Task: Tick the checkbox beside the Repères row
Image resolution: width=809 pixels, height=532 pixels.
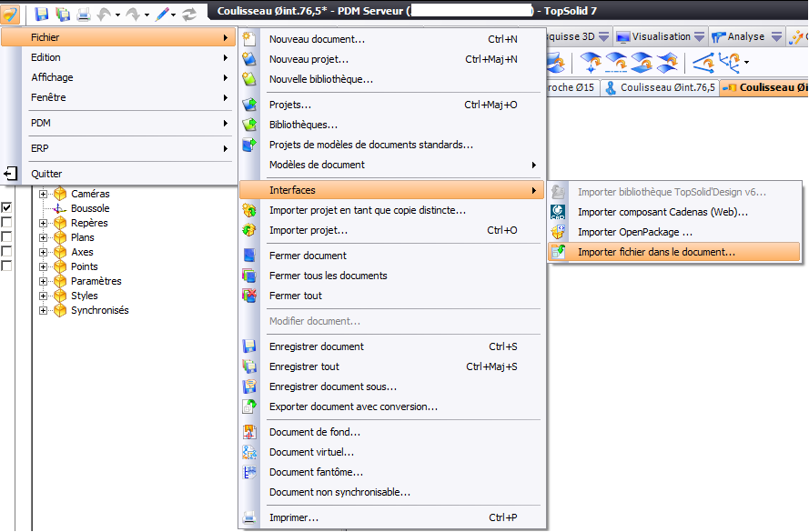Action: click(6, 222)
